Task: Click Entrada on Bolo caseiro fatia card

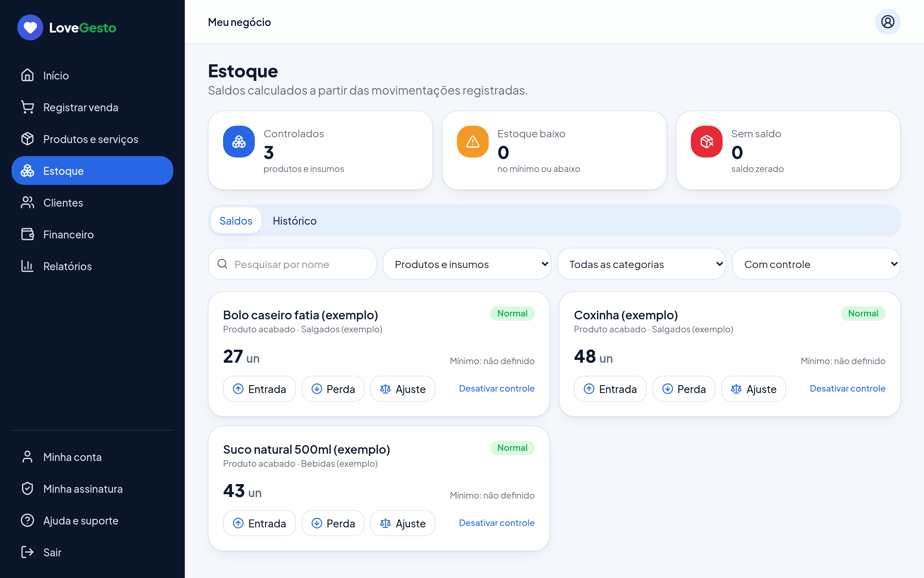Action: pos(259,389)
